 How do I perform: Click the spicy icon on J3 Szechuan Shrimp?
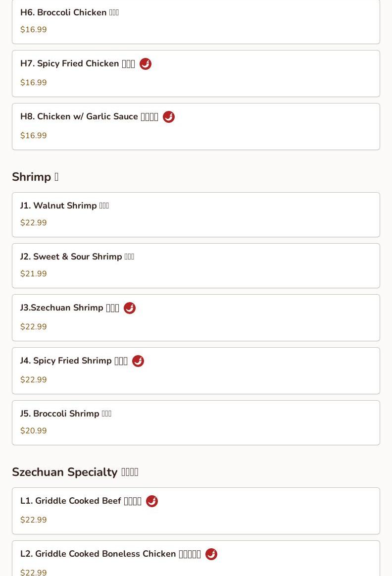click(x=130, y=308)
